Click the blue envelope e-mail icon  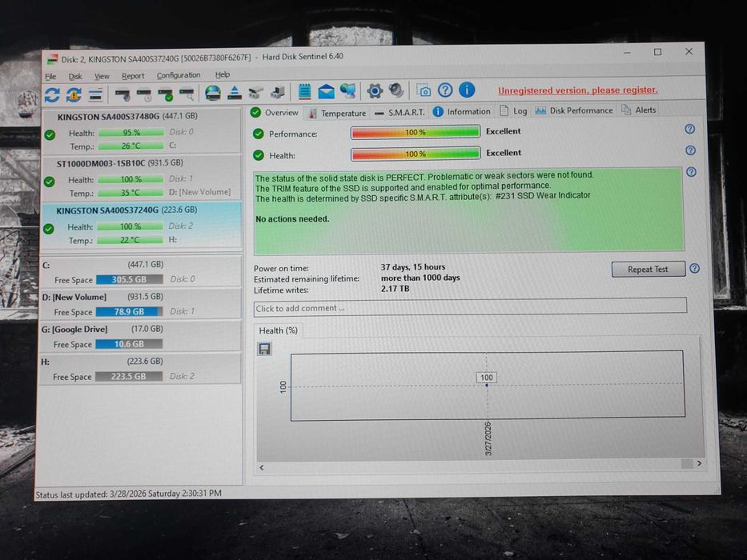coord(326,91)
